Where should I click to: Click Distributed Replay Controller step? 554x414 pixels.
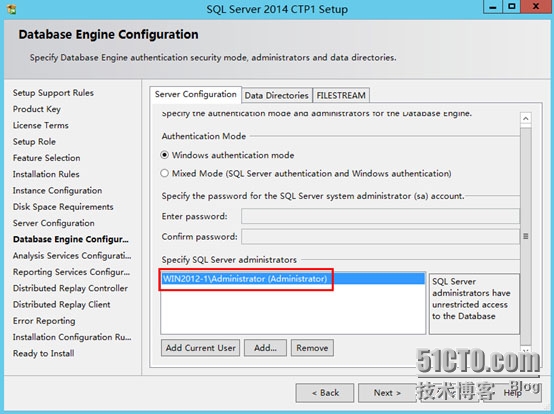(70, 288)
